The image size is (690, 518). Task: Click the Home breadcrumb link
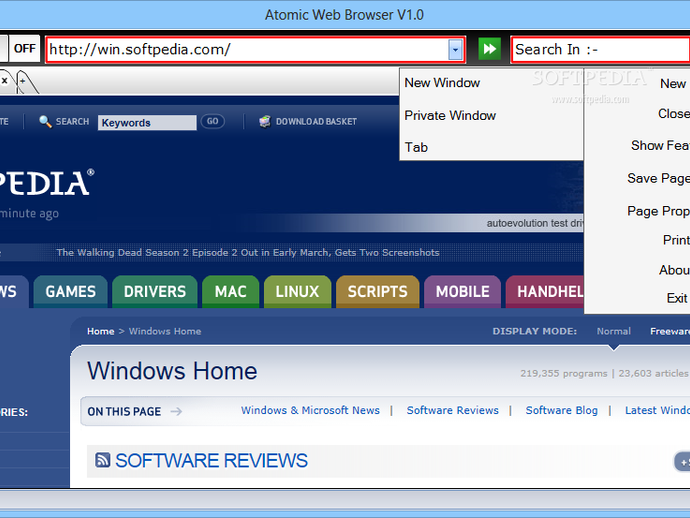pyautogui.click(x=100, y=331)
